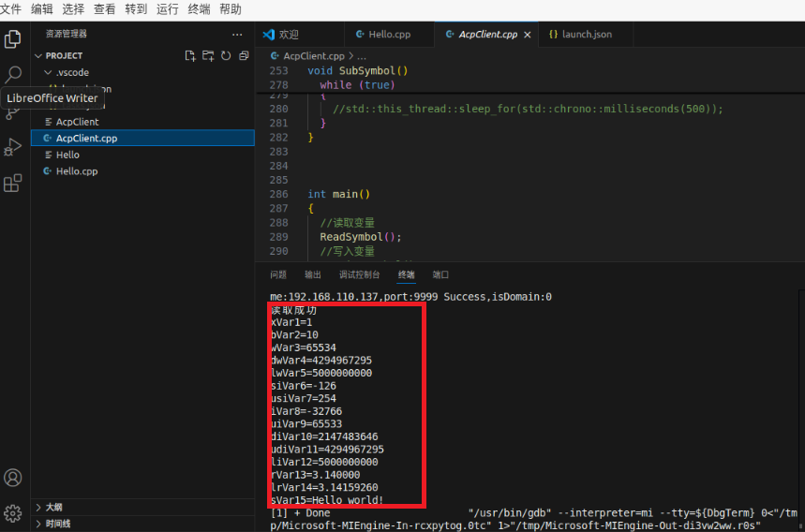Open the 问题 problems panel tab

tap(278, 275)
